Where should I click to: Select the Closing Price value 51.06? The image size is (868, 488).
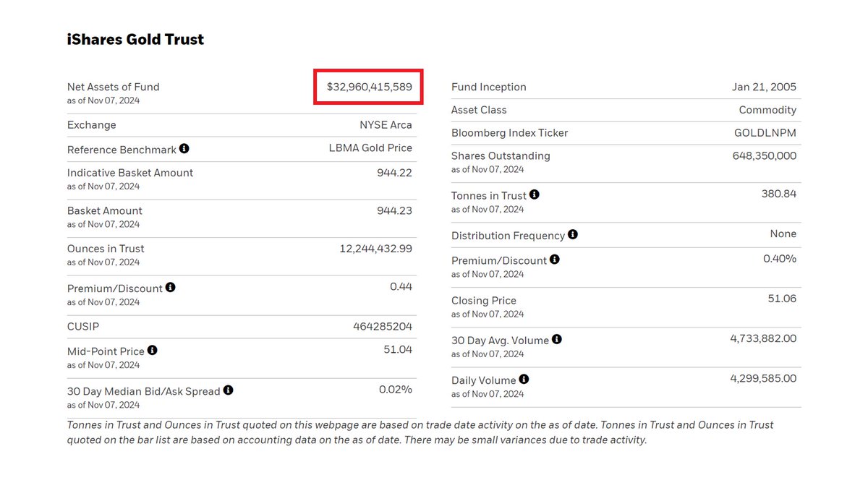tap(782, 298)
